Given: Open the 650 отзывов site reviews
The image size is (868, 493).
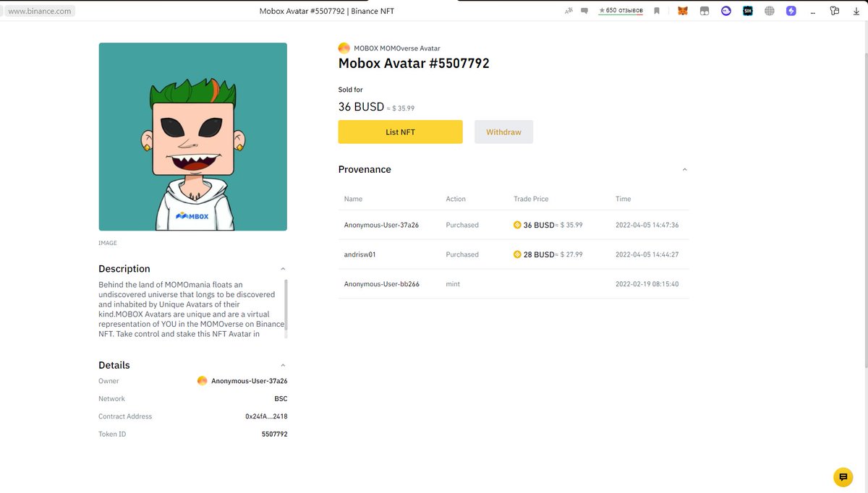Looking at the screenshot, I should (x=621, y=11).
